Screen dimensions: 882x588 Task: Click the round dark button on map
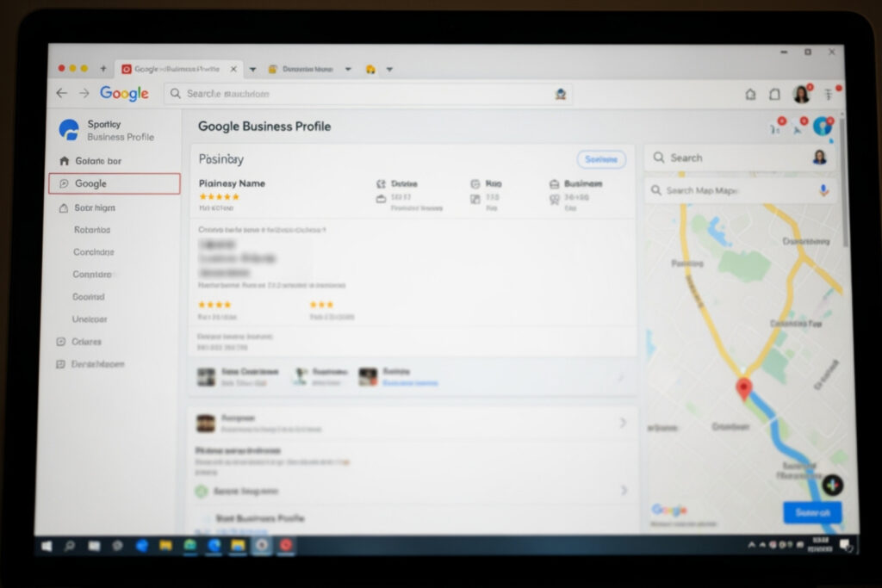click(x=832, y=485)
